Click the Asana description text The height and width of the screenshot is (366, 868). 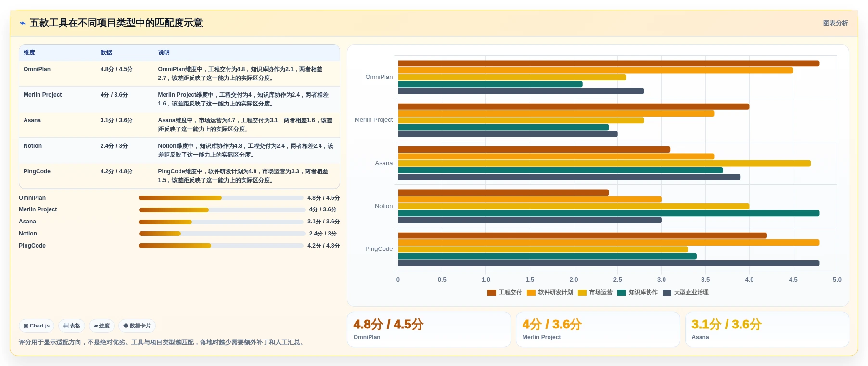(245, 125)
